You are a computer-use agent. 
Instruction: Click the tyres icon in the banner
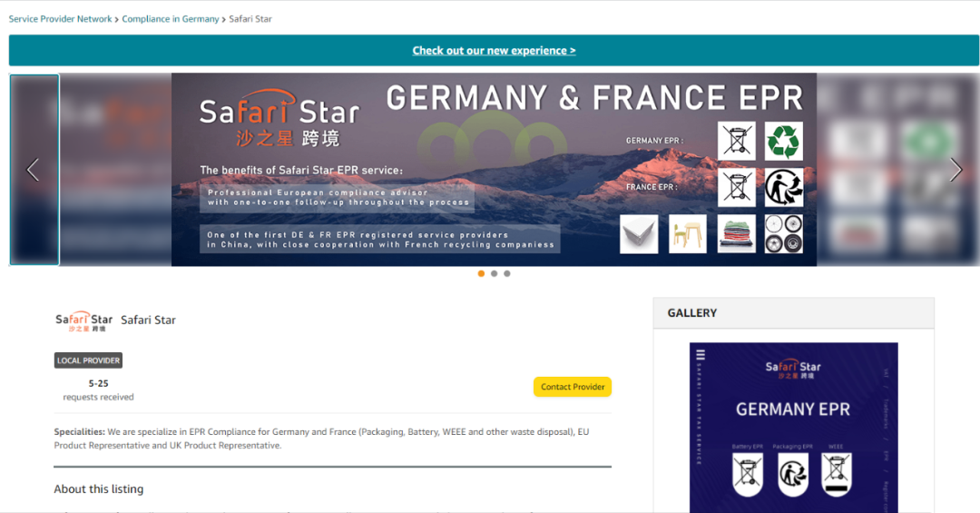[783, 233]
